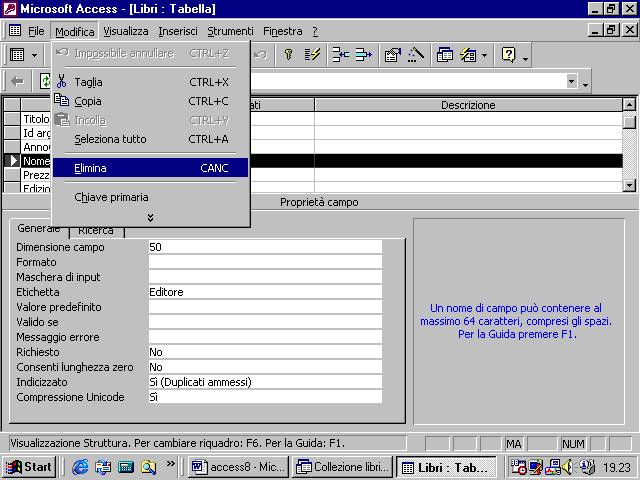This screenshot has width=640, height=480.
Task: Click the row selector of the Titolo field
Action: click(x=12, y=119)
